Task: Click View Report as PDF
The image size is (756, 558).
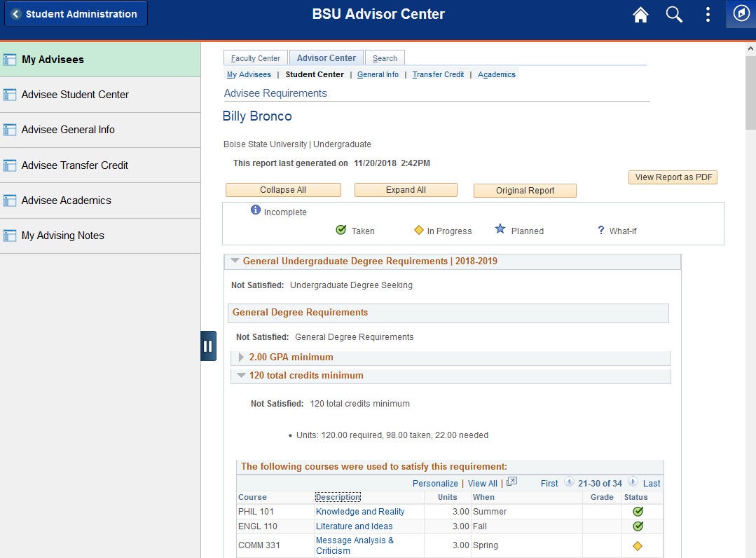Action: (673, 177)
